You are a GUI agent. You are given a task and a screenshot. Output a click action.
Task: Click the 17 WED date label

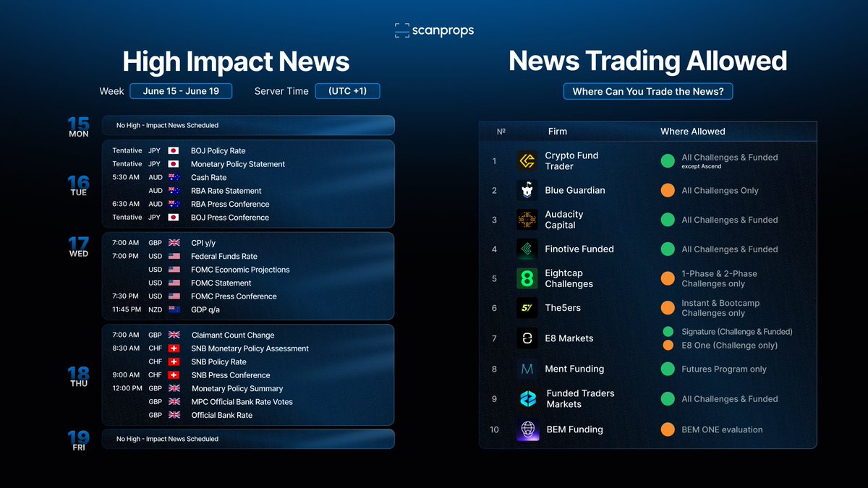tap(79, 247)
